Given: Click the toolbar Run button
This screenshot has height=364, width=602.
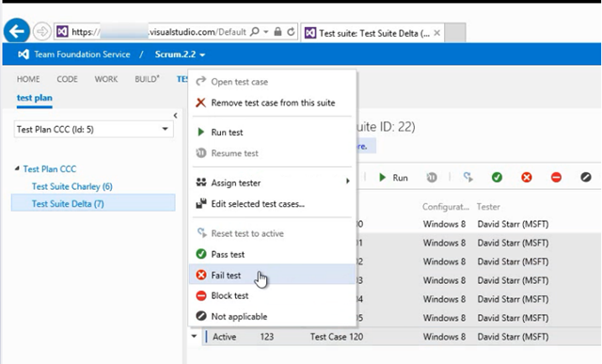Looking at the screenshot, I should click(x=393, y=178).
